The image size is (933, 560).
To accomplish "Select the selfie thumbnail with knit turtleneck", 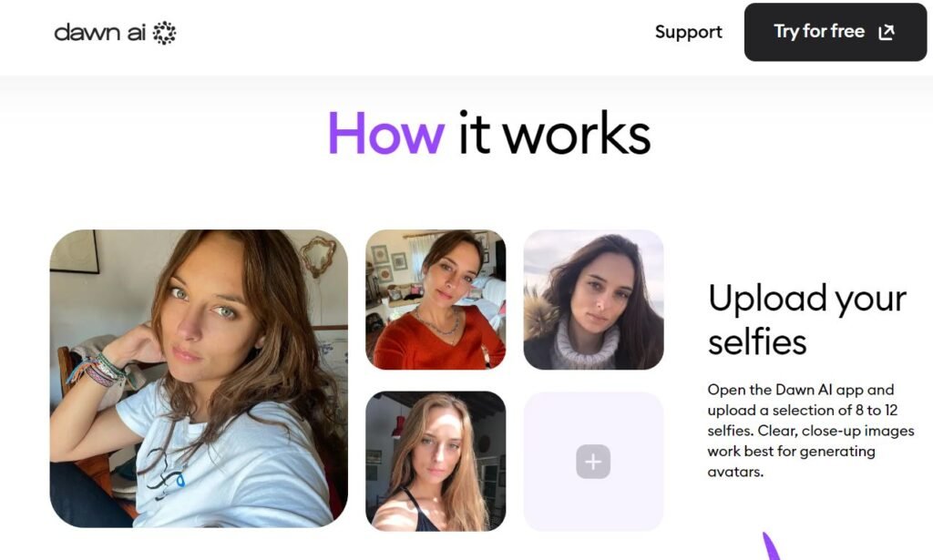I will [x=593, y=300].
